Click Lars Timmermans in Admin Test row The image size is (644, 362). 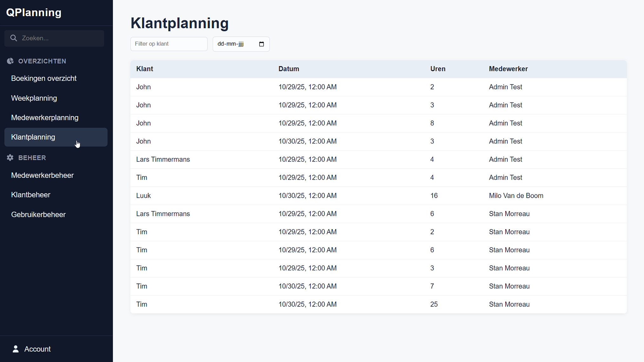pos(163,159)
